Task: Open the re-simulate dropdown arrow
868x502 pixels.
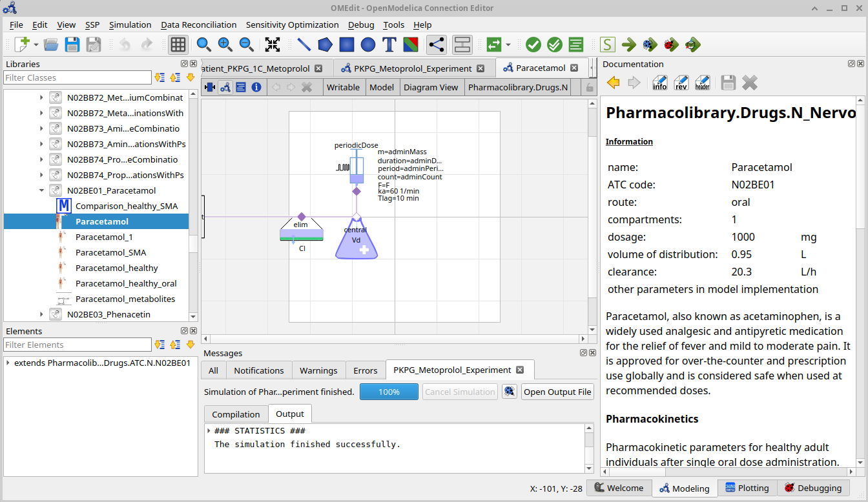Action: (508, 45)
